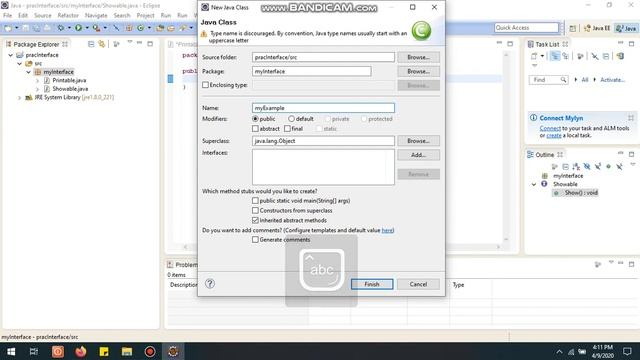Click the green Run play icon

tap(78, 28)
